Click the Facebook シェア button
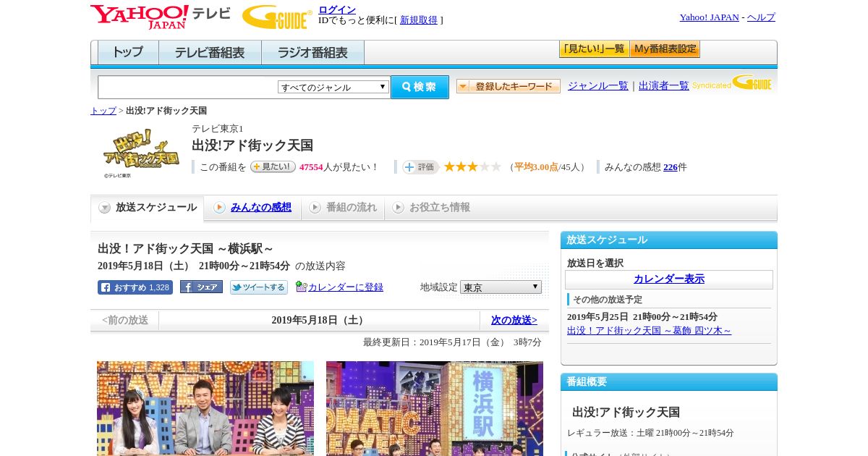 point(201,287)
